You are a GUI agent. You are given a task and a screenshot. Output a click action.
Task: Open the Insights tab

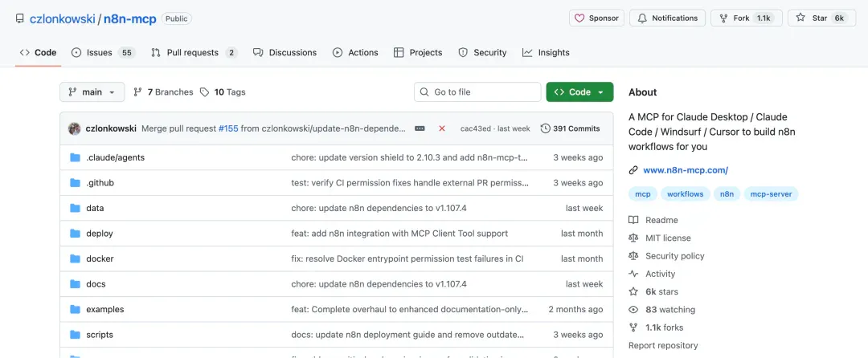[x=546, y=52]
